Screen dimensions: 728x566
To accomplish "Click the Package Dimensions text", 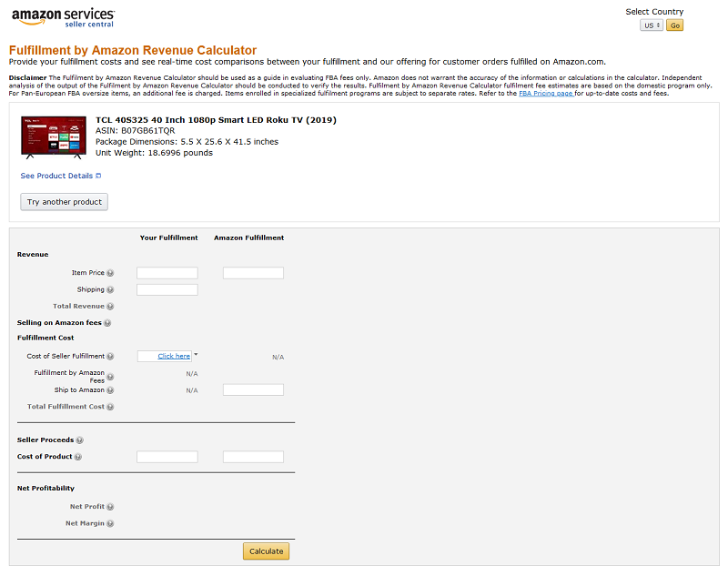I will tap(187, 142).
